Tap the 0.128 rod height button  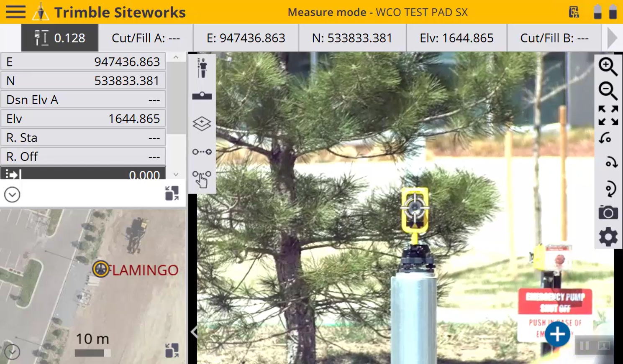click(x=59, y=38)
